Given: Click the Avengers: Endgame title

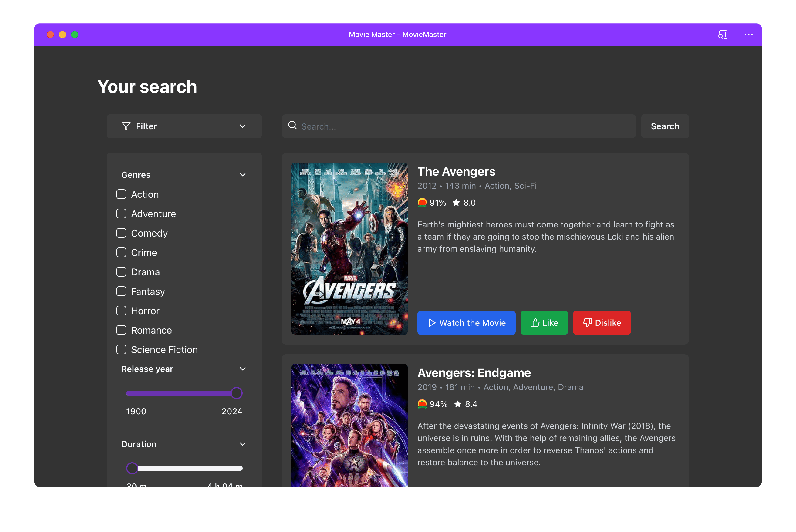Looking at the screenshot, I should click(474, 373).
